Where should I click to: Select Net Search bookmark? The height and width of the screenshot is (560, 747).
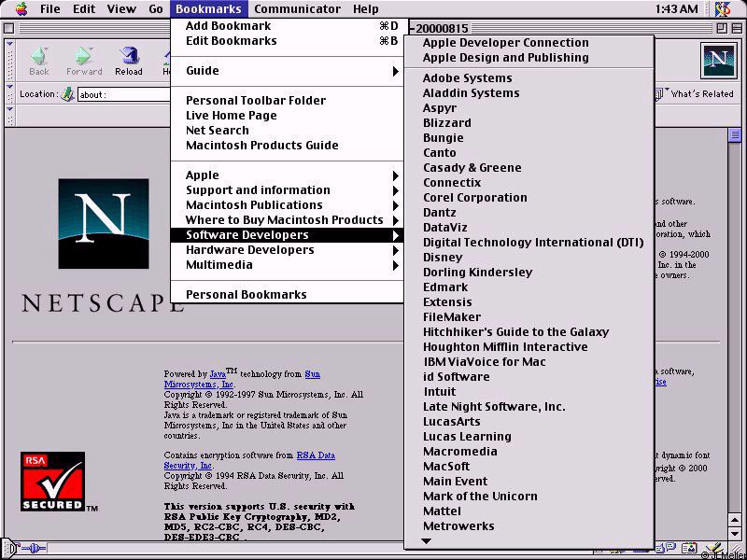pyautogui.click(x=287, y=131)
